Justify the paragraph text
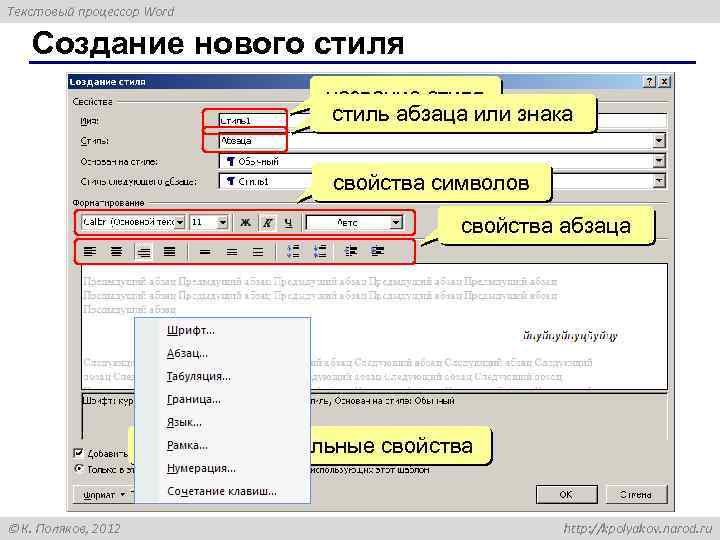 pos(169,251)
